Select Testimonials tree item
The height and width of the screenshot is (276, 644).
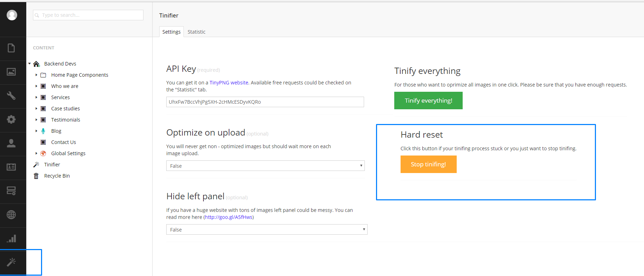pos(66,120)
